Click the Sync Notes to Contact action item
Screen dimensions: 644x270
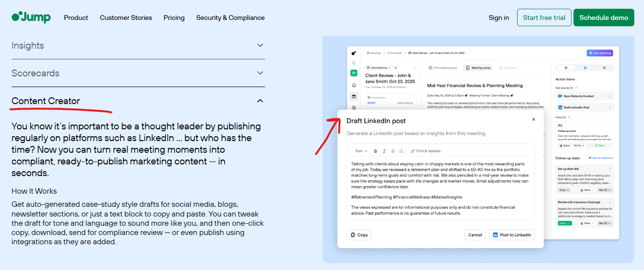pos(585,96)
